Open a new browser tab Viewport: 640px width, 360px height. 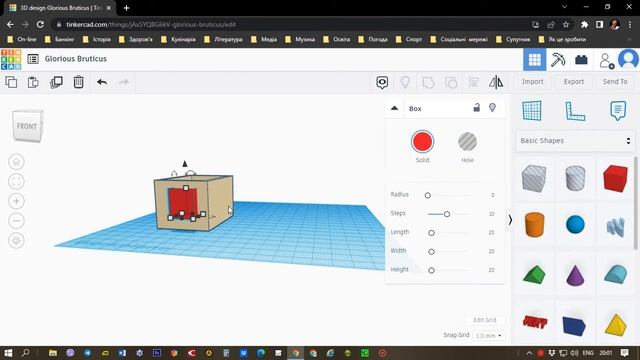tap(127, 8)
